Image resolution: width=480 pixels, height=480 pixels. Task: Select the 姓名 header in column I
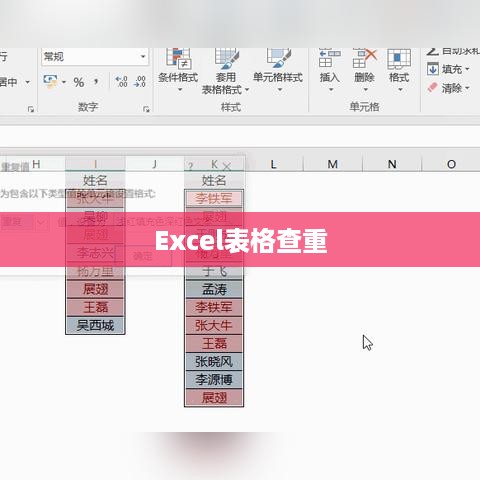tap(95, 180)
